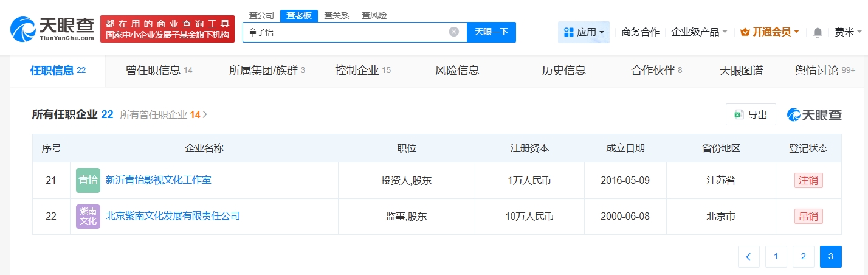This screenshot has width=868, height=275.
Task: Switch to the 查公司 search tab
Action: [261, 15]
